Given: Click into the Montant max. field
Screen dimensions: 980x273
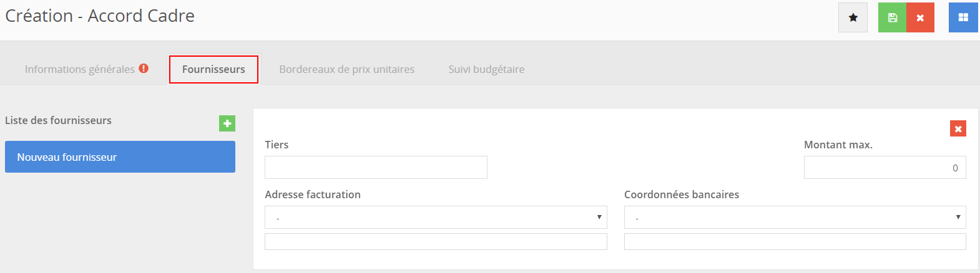Looking at the screenshot, I should point(884,168).
